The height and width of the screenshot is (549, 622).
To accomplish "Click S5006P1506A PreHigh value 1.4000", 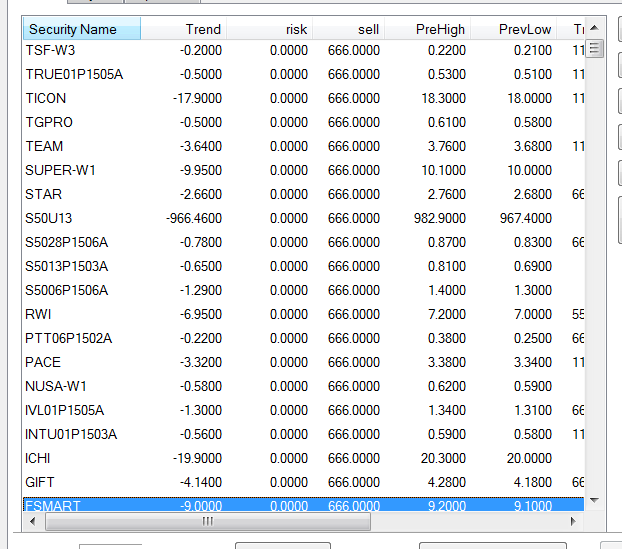I will point(447,290).
